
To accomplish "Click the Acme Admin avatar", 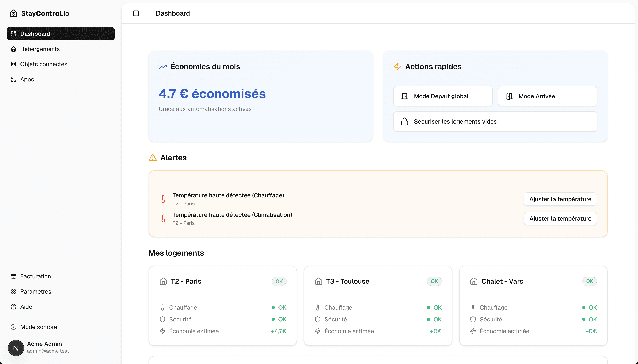I will (16, 348).
